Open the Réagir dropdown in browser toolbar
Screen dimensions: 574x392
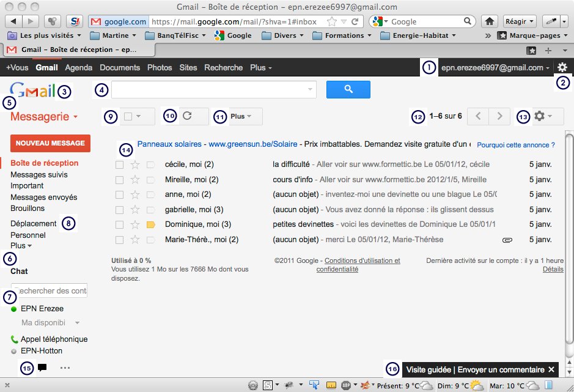pyautogui.click(x=520, y=21)
